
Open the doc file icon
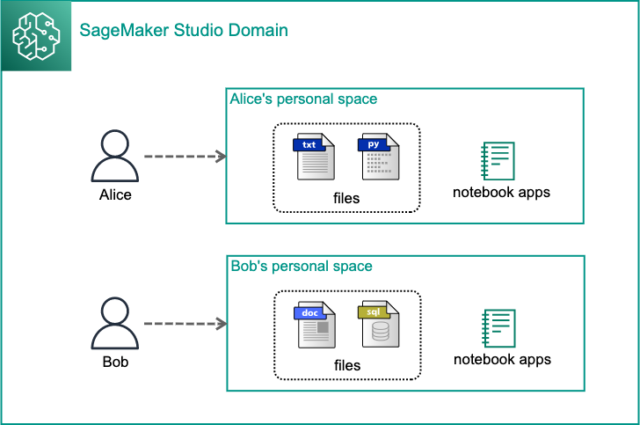315,325
